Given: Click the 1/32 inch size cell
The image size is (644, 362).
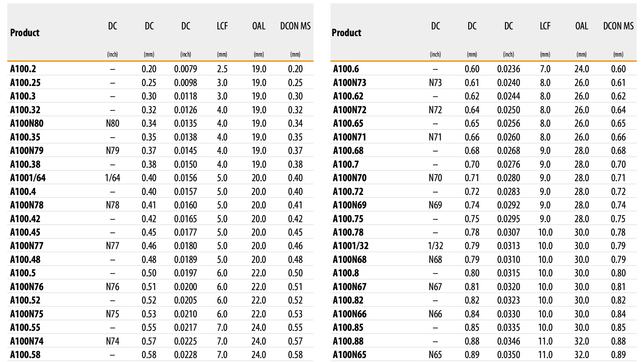Looking at the screenshot, I should [x=435, y=246].
